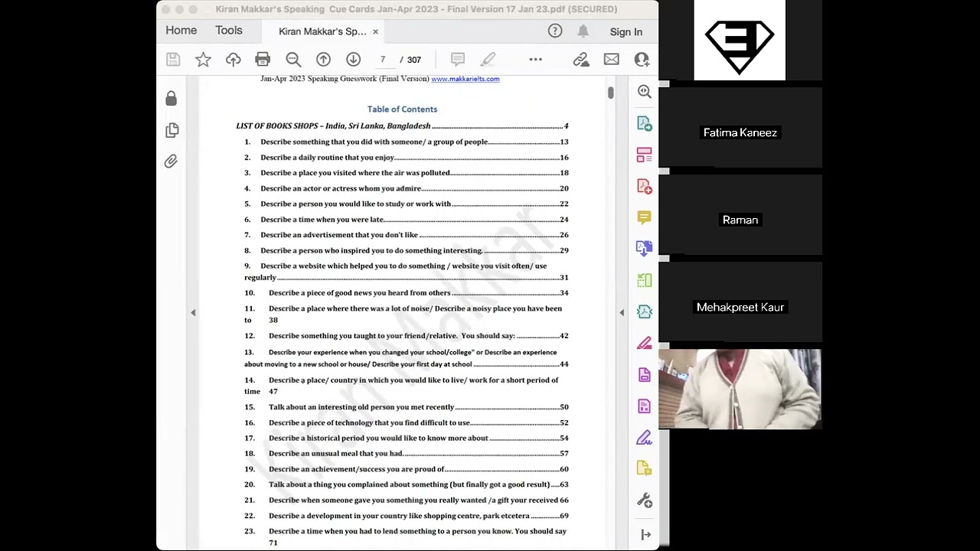Open the Export PDF tool
This screenshot has height=551, width=980.
click(645, 124)
